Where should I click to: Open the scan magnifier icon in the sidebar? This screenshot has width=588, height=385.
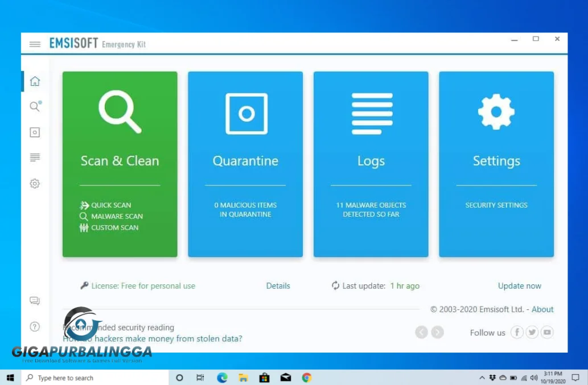tap(35, 106)
